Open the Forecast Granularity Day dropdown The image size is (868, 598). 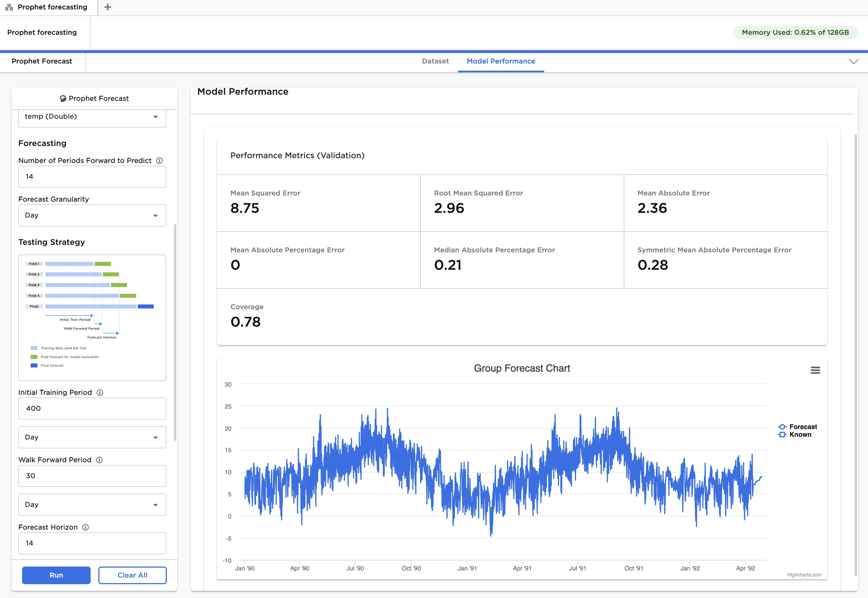point(92,215)
